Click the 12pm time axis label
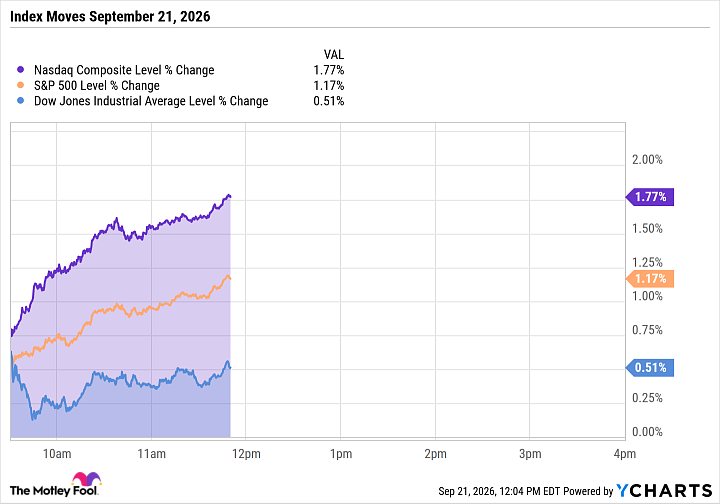This screenshot has width=720, height=504. pos(246,454)
